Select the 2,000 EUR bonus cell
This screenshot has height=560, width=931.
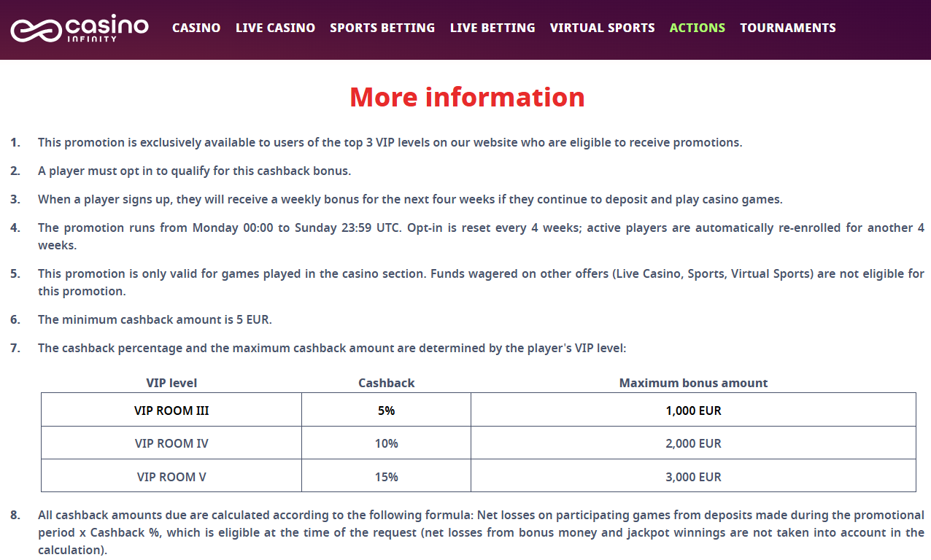tap(693, 443)
